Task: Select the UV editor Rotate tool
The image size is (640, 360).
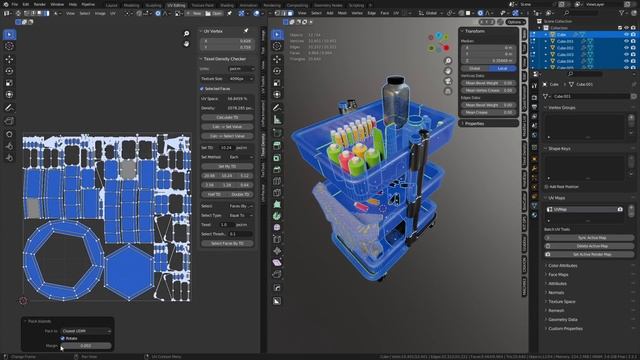Action: coord(9,71)
